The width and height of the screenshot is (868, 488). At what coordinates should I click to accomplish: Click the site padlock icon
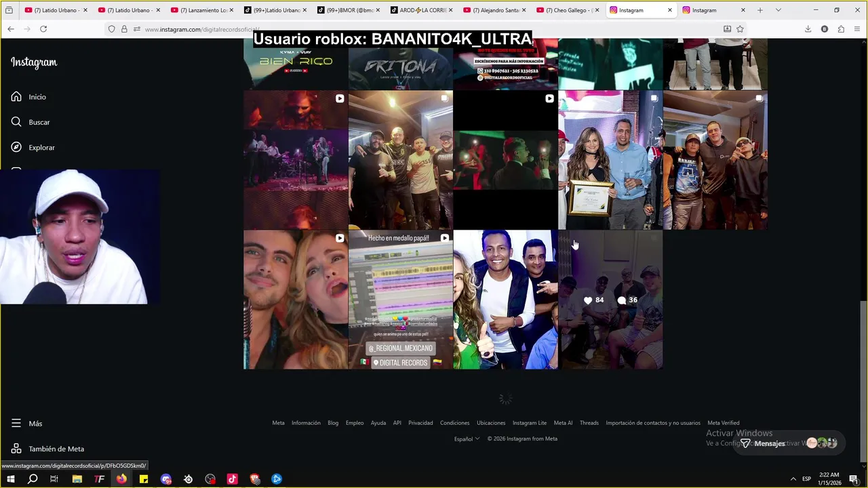(x=124, y=29)
